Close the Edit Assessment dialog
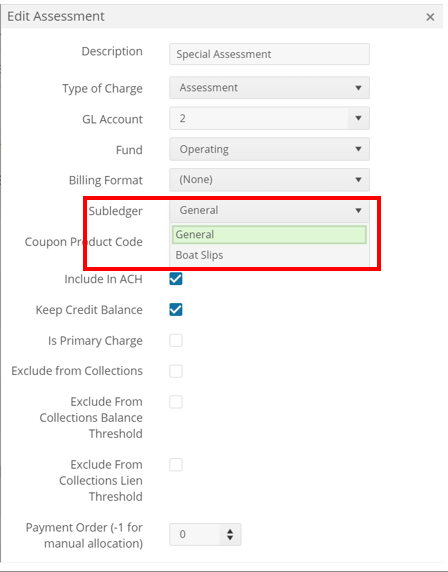Viewport: 448px width, 572px height. click(430, 17)
